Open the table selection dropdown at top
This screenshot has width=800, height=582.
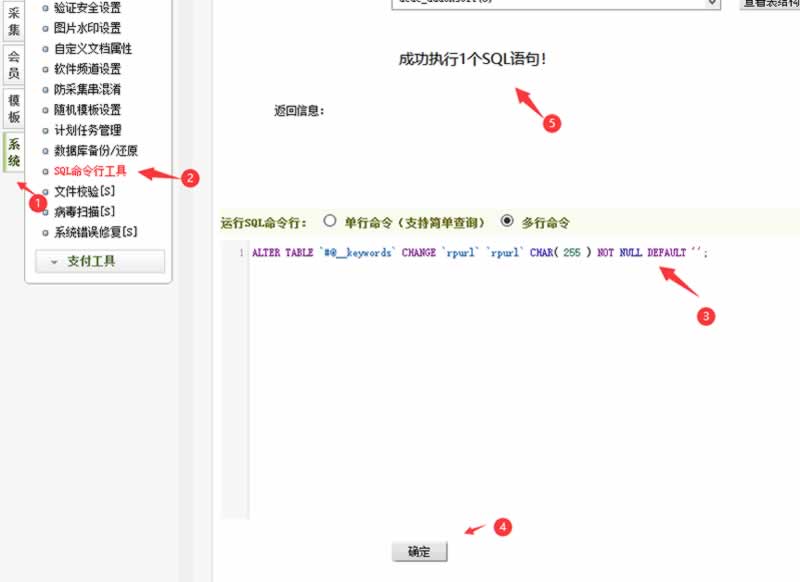pyautogui.click(x=555, y=3)
